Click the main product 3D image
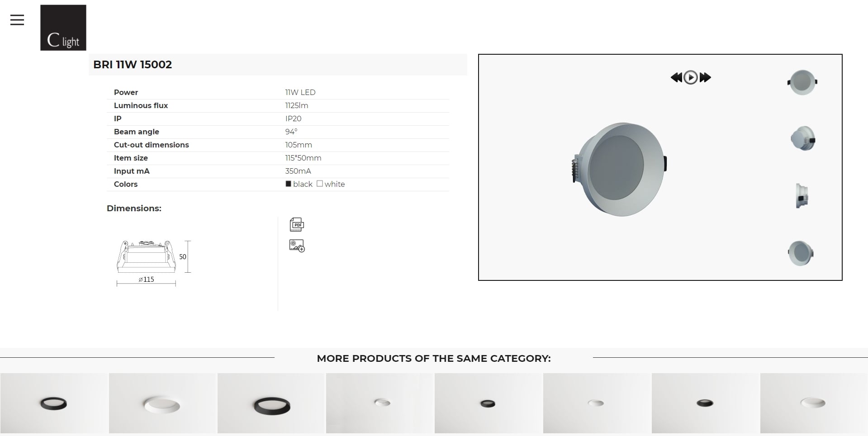 point(619,169)
